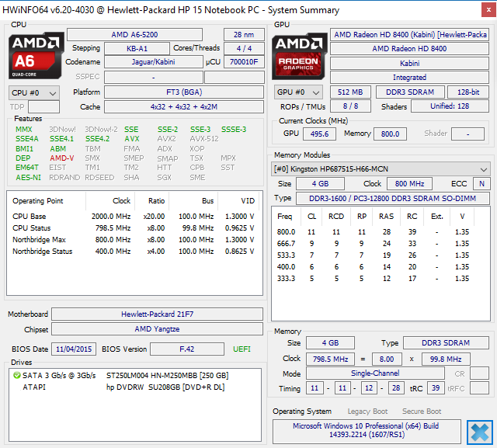This screenshot has width=497, height=448.
Task: Select the Northbridge Max row
Action: click(134, 240)
